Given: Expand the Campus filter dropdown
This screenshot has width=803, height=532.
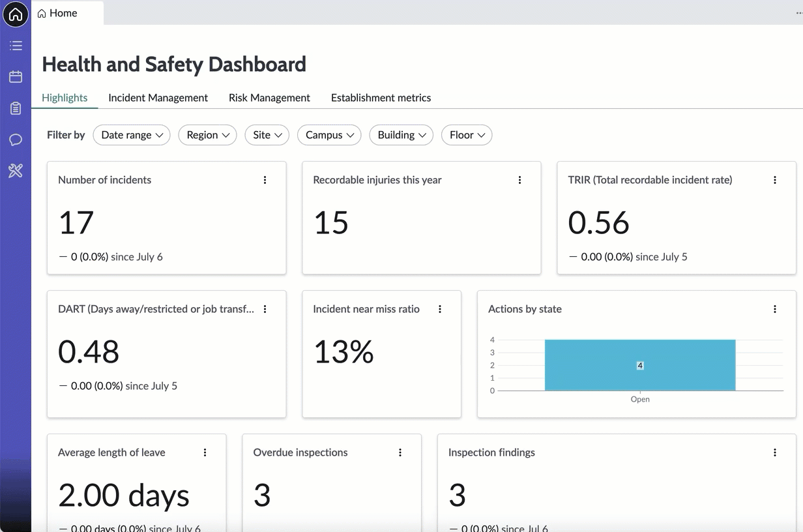Looking at the screenshot, I should pyautogui.click(x=329, y=135).
